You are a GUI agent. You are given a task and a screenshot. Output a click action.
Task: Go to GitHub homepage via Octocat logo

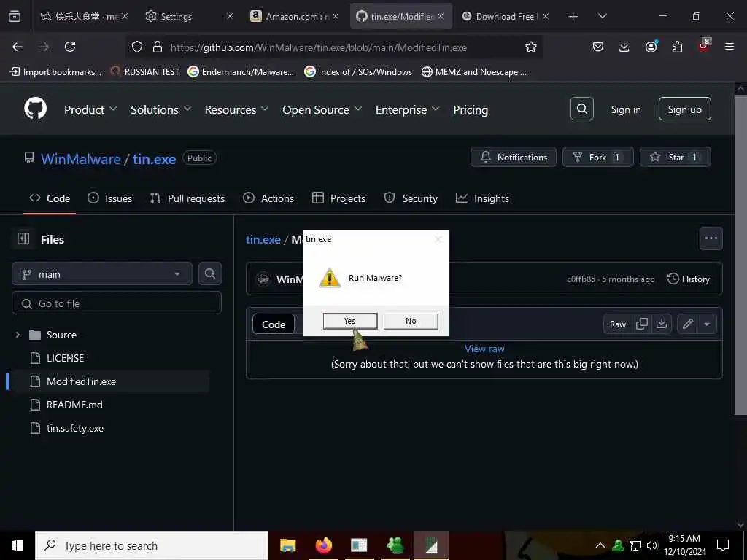click(x=36, y=109)
